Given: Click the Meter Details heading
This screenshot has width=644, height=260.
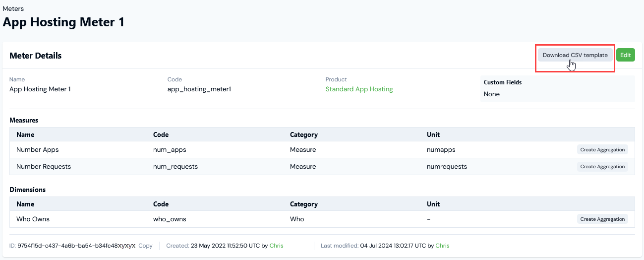Looking at the screenshot, I should coord(36,56).
